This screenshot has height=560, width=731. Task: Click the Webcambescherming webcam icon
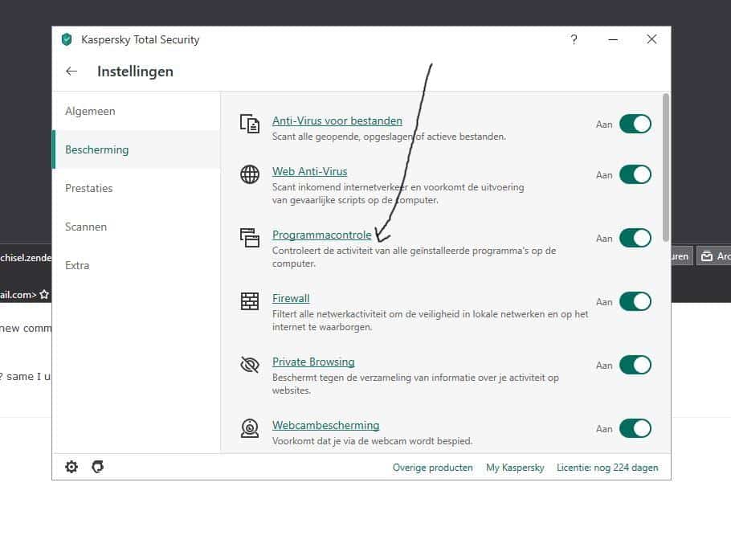tap(250, 428)
